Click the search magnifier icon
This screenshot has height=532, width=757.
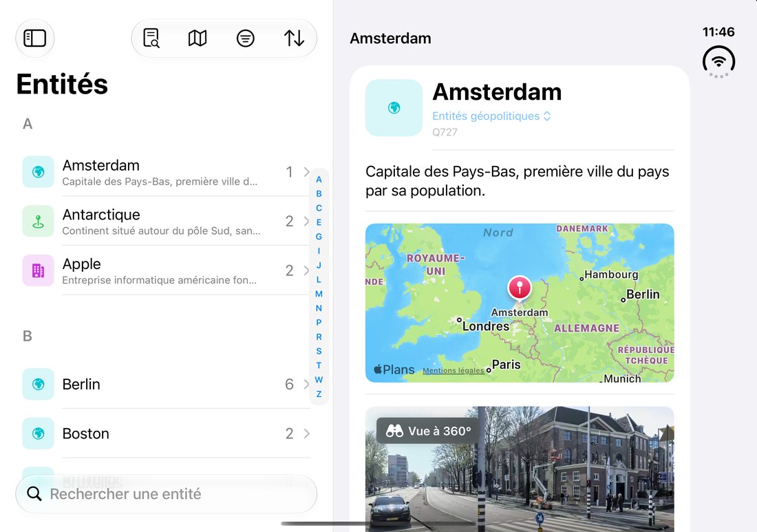[34, 493]
